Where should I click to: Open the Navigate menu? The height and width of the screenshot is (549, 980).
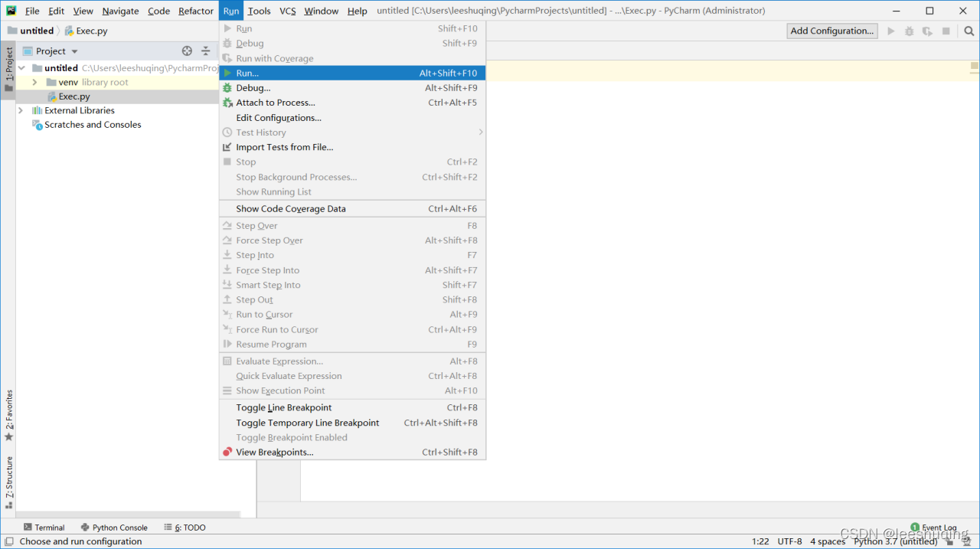pos(120,11)
